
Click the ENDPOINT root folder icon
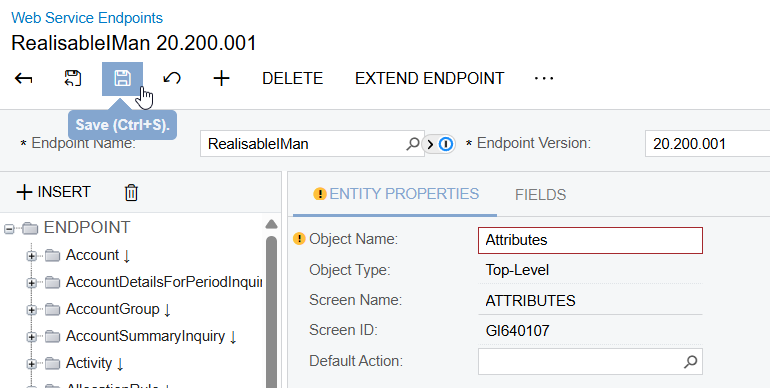30,228
